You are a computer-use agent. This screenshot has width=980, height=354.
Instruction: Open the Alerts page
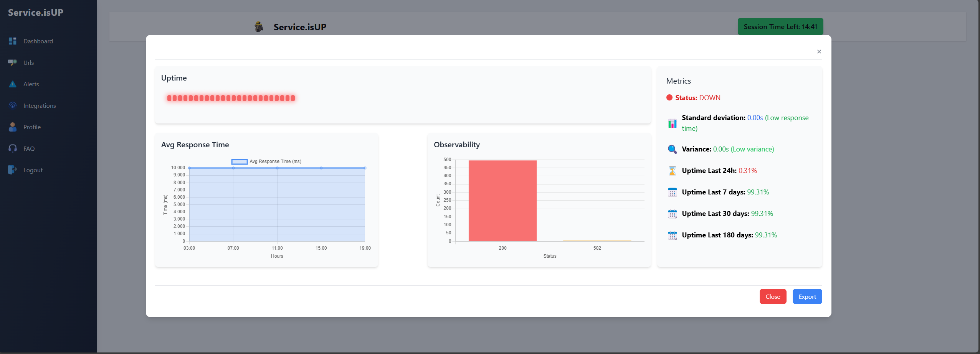[31, 84]
